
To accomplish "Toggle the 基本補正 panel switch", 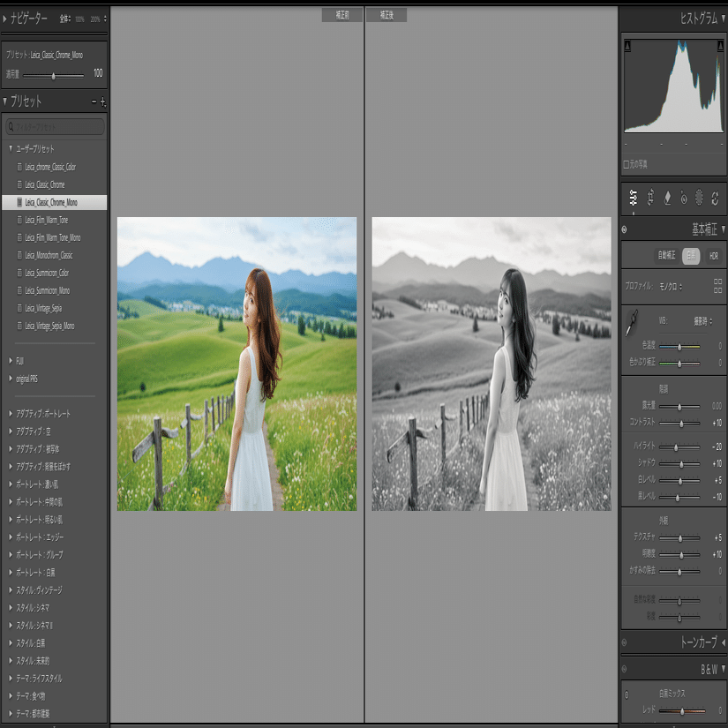I will (x=624, y=229).
